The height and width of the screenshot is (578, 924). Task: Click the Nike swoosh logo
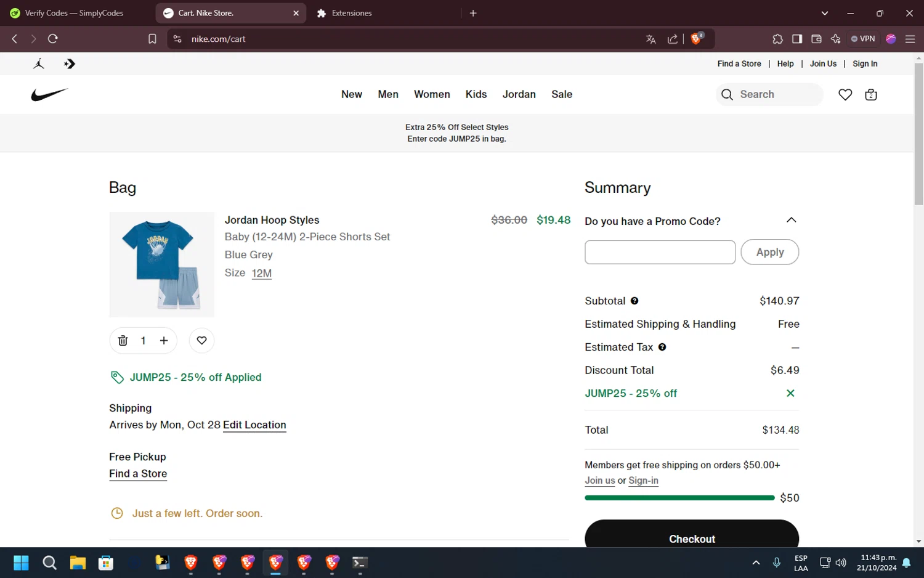[x=49, y=94]
